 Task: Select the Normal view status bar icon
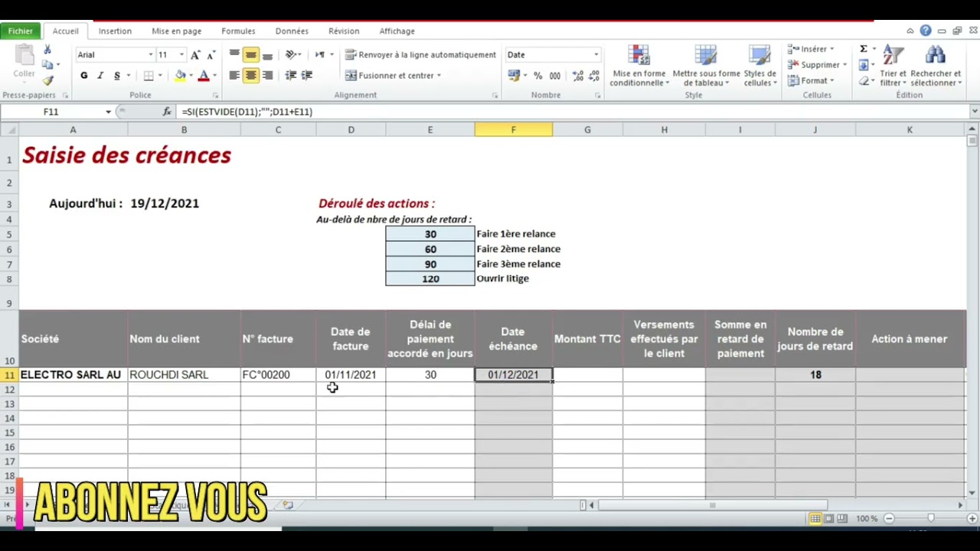point(815,519)
